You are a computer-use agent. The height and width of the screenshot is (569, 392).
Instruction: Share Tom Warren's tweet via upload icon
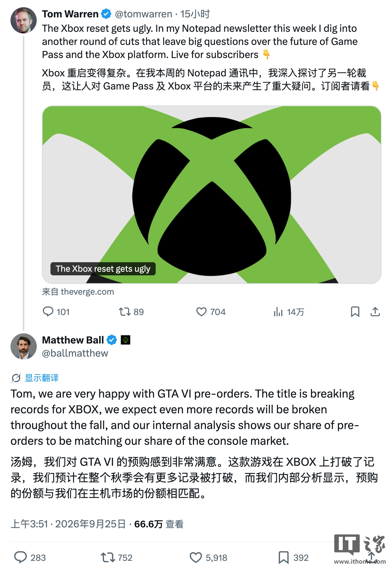pos(375,312)
